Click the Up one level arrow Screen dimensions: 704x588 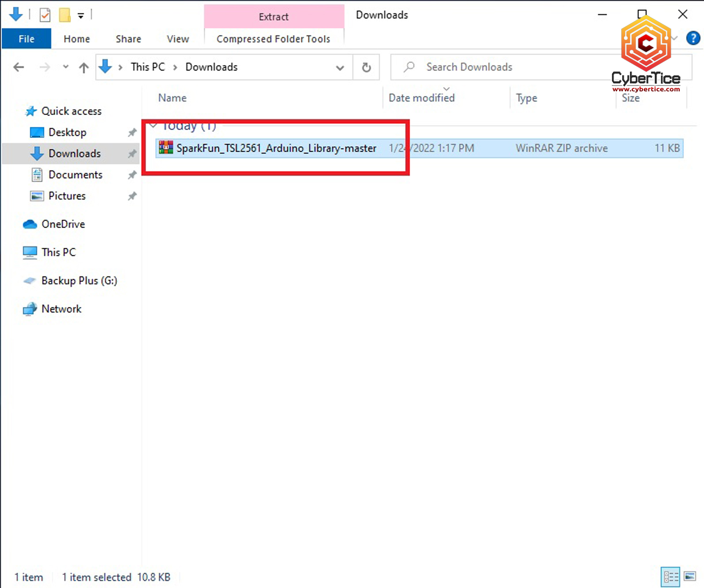84,68
